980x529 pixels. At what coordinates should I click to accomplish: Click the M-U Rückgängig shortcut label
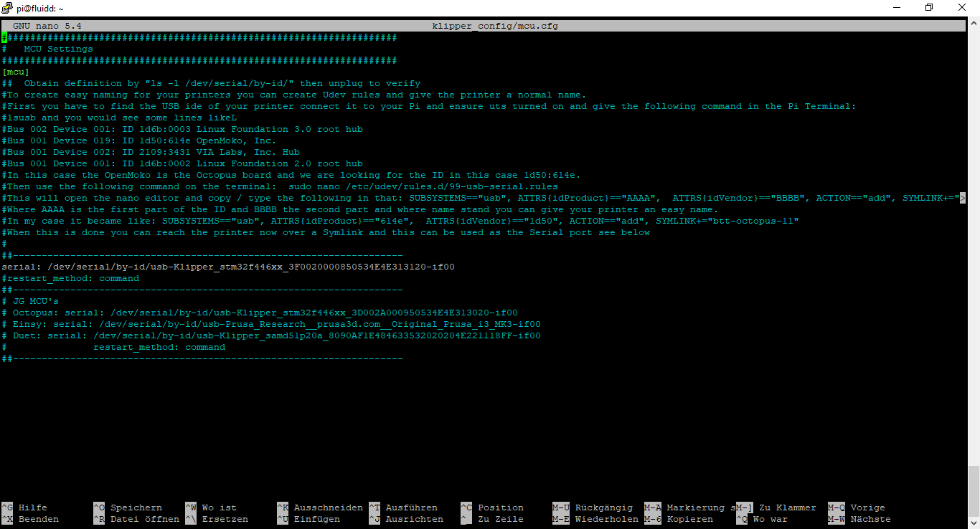click(x=593, y=507)
